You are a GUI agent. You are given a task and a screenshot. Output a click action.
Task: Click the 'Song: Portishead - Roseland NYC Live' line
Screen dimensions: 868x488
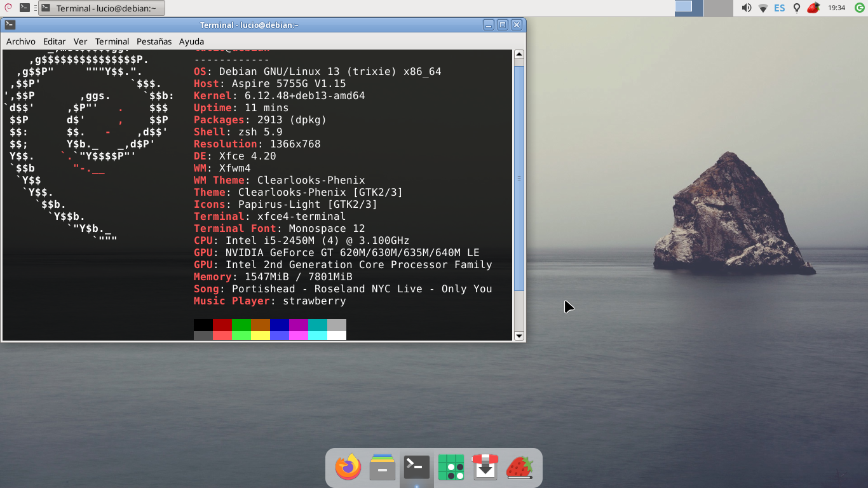(x=343, y=289)
